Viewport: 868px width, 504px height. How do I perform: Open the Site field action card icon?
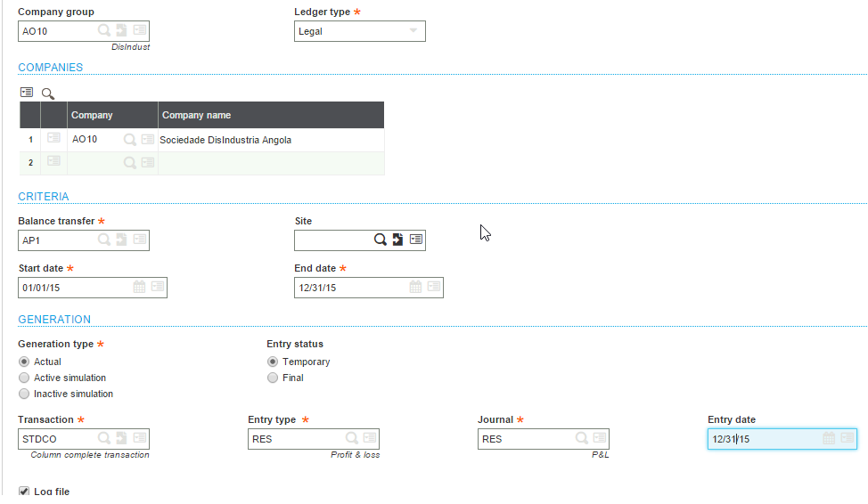[x=416, y=239]
